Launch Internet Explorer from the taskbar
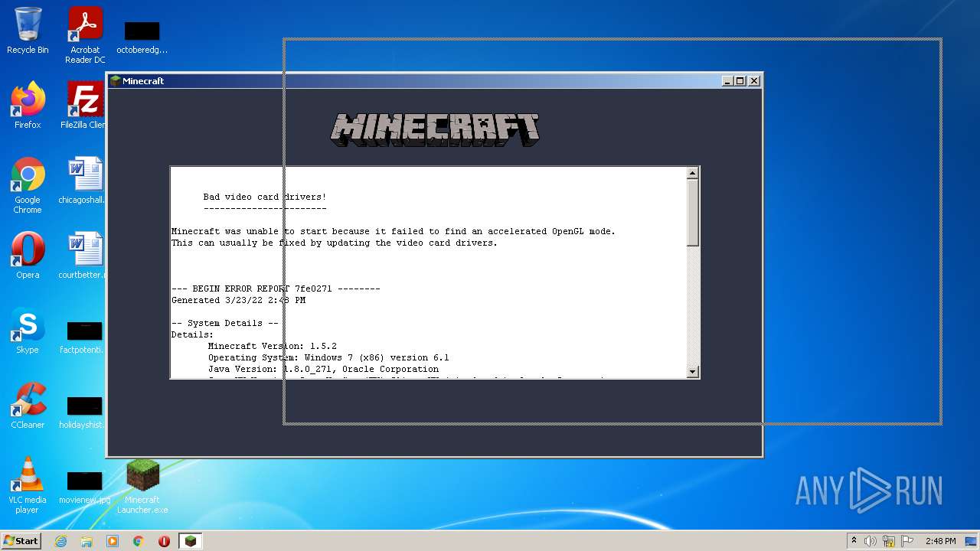The width and height of the screenshot is (980, 551). [61, 541]
